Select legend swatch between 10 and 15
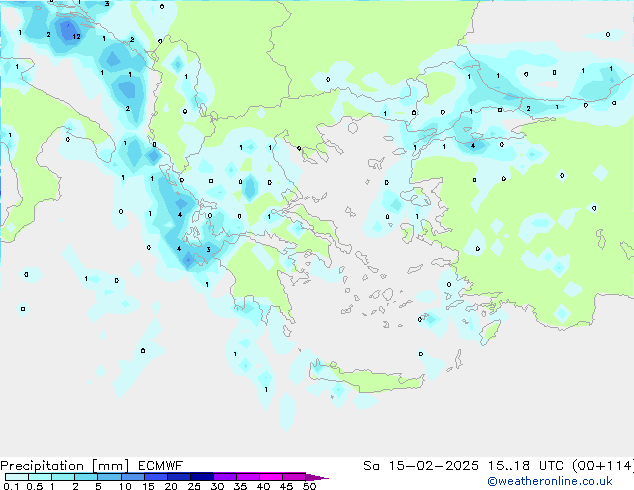 tap(132, 477)
